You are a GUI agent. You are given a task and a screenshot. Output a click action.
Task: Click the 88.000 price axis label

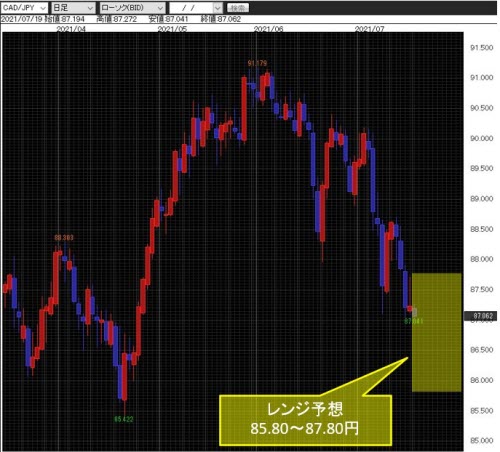[x=481, y=259]
